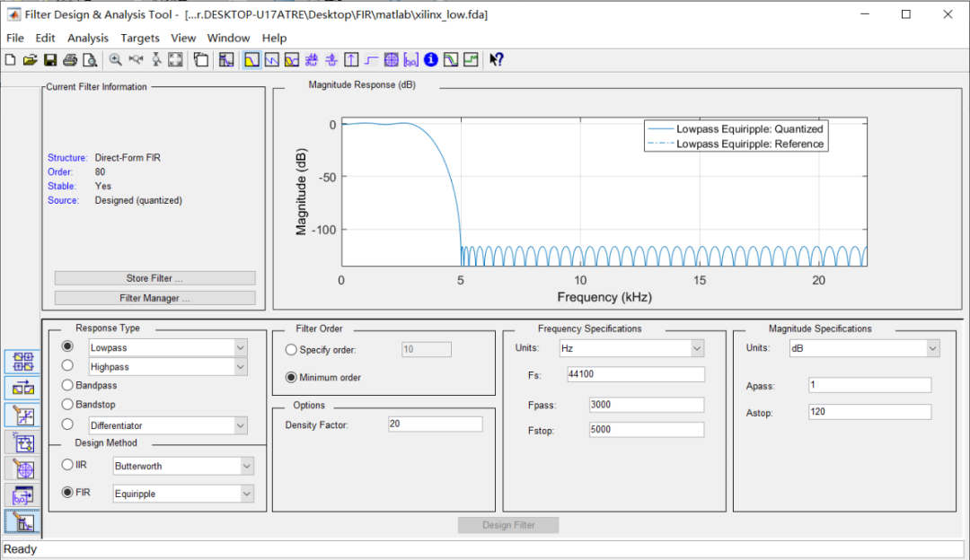Display the Impulse Response plot
The height and width of the screenshot is (560, 970).
coord(351,60)
